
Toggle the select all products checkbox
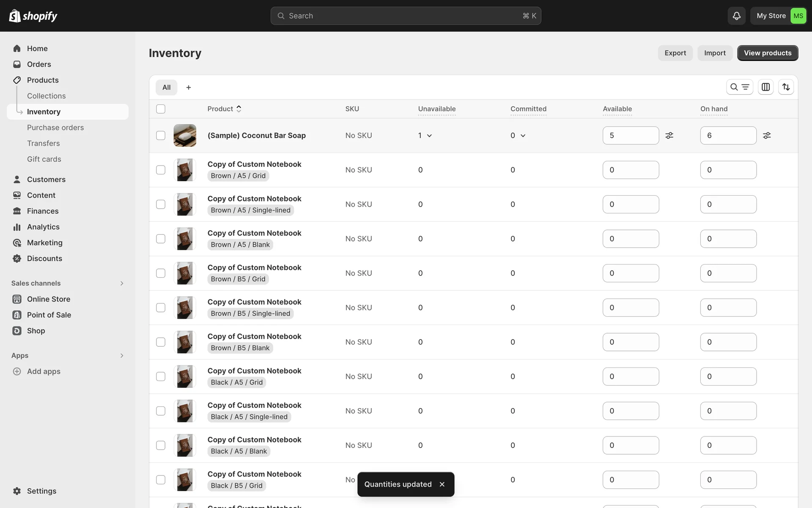tap(161, 109)
